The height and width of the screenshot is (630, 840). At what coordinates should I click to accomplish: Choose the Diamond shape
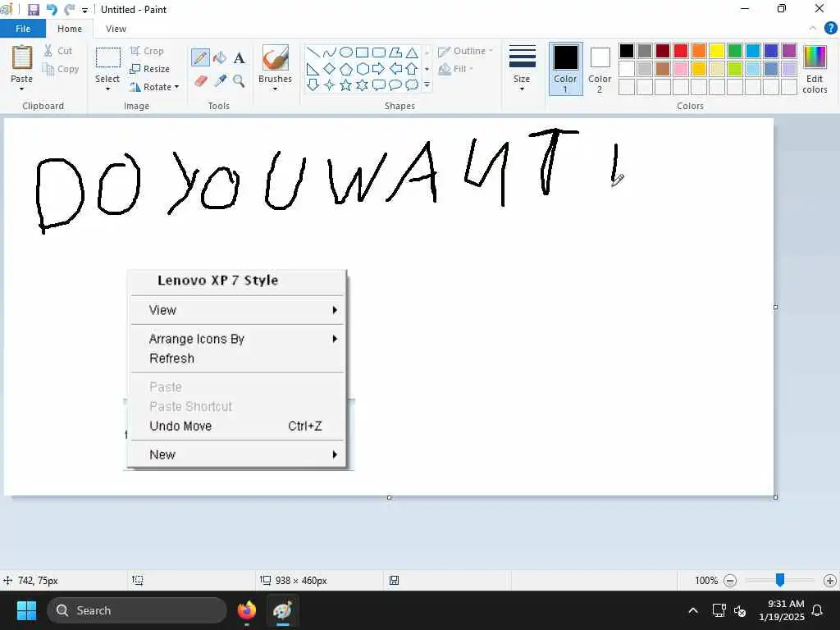330,69
